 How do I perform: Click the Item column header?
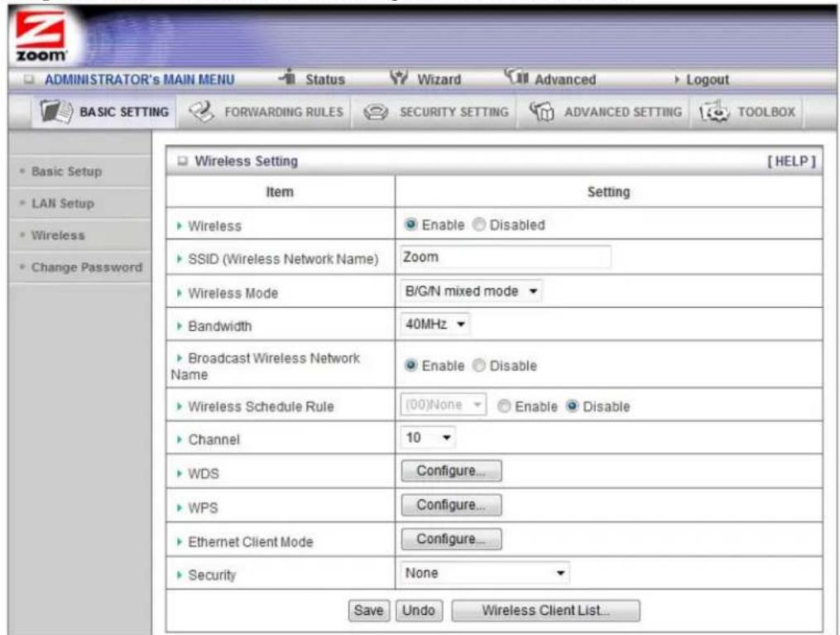(x=280, y=192)
